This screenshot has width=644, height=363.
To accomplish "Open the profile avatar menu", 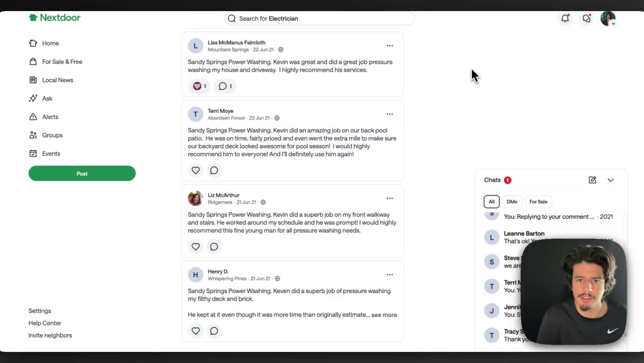I will click(x=608, y=19).
